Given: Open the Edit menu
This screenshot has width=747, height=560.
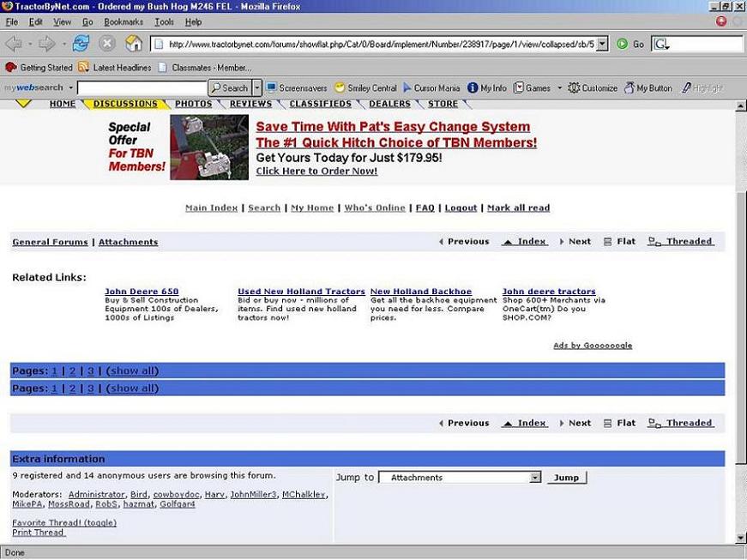Looking at the screenshot, I should tap(35, 22).
